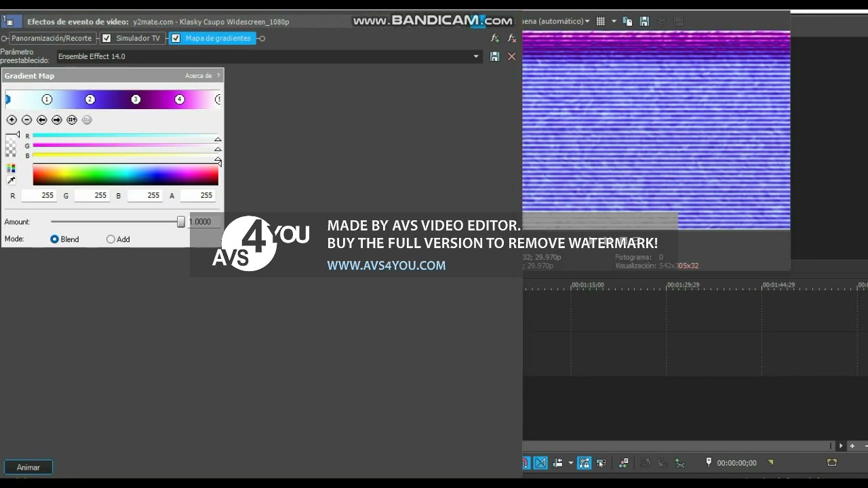The height and width of the screenshot is (488, 868).
Task: Click the Animar button
Action: (28, 467)
